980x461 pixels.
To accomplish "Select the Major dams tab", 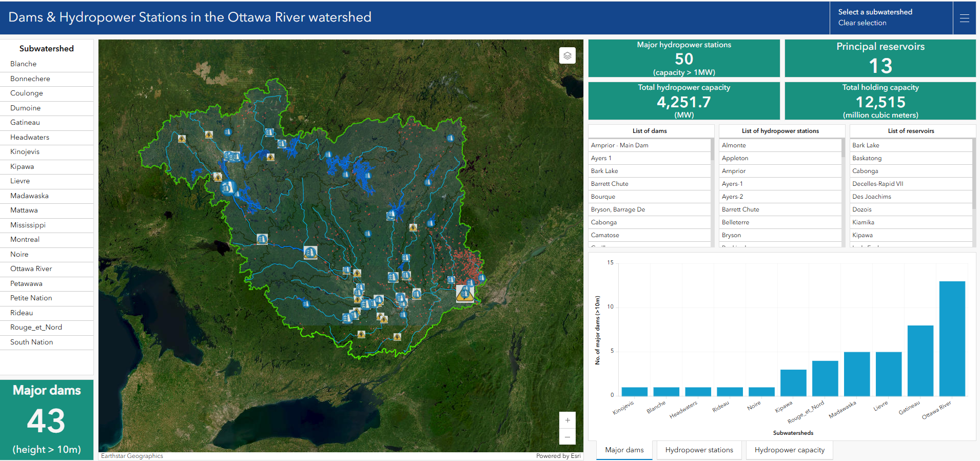I will click(x=624, y=450).
